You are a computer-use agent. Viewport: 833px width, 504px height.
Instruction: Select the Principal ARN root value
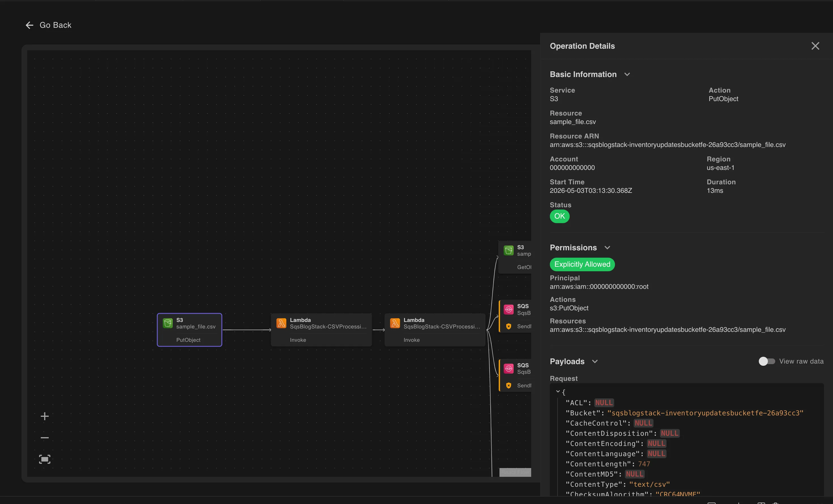coord(599,287)
